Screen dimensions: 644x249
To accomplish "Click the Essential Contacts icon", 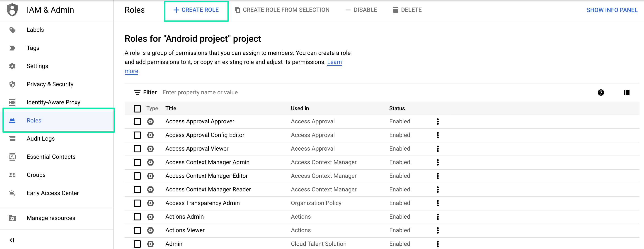I will pyautogui.click(x=12, y=157).
